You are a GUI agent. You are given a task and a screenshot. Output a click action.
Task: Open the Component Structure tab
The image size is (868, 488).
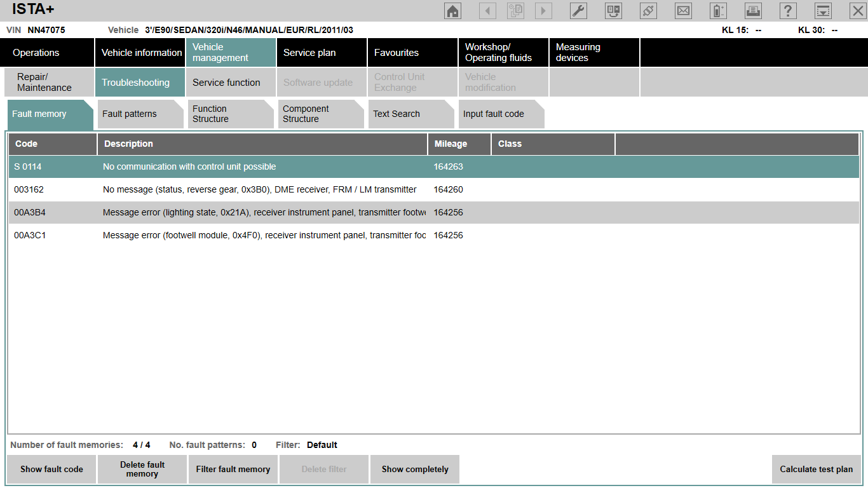(321, 114)
